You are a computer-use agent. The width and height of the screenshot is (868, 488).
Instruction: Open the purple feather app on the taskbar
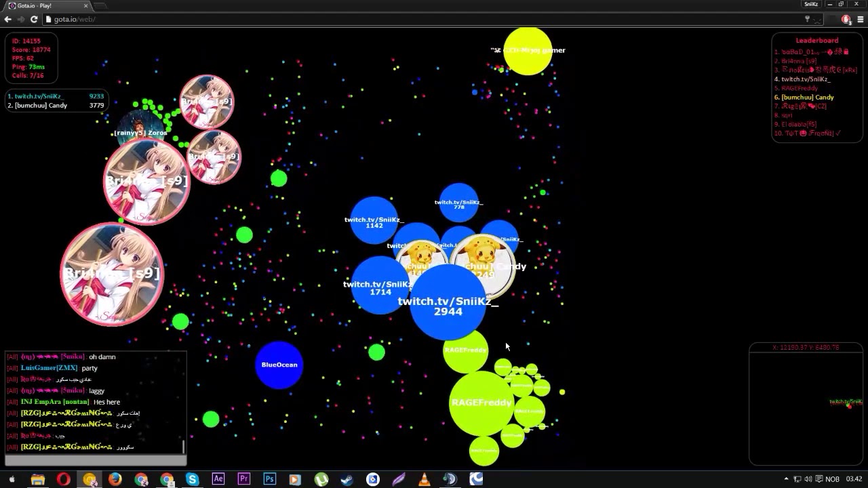pos(399,479)
